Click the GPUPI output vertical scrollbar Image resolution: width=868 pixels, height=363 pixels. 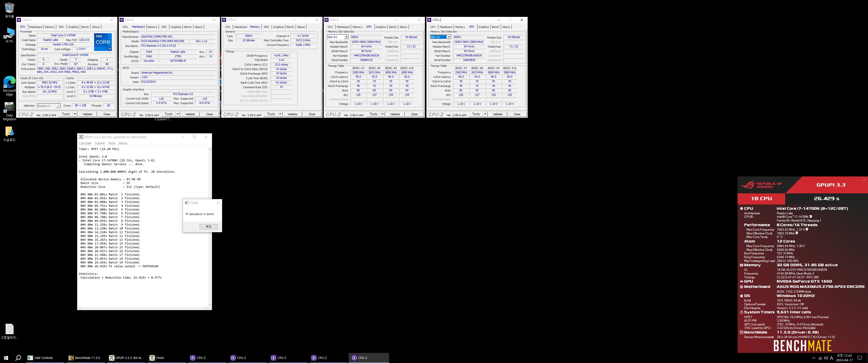point(210,227)
